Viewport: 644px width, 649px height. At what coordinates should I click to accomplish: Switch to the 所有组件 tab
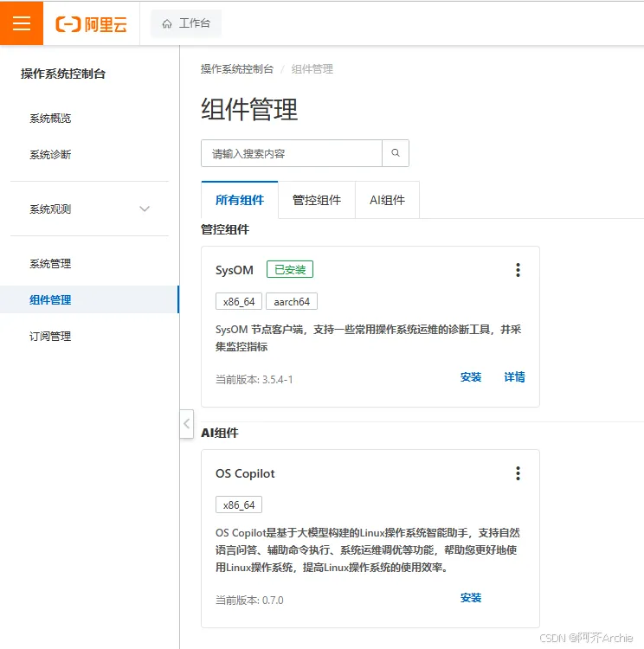(x=240, y=200)
